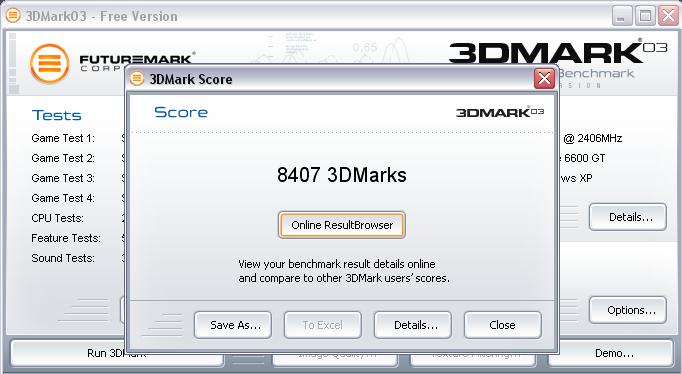
Task: Select the 'Game Test 4:' label
Action: [63, 198]
